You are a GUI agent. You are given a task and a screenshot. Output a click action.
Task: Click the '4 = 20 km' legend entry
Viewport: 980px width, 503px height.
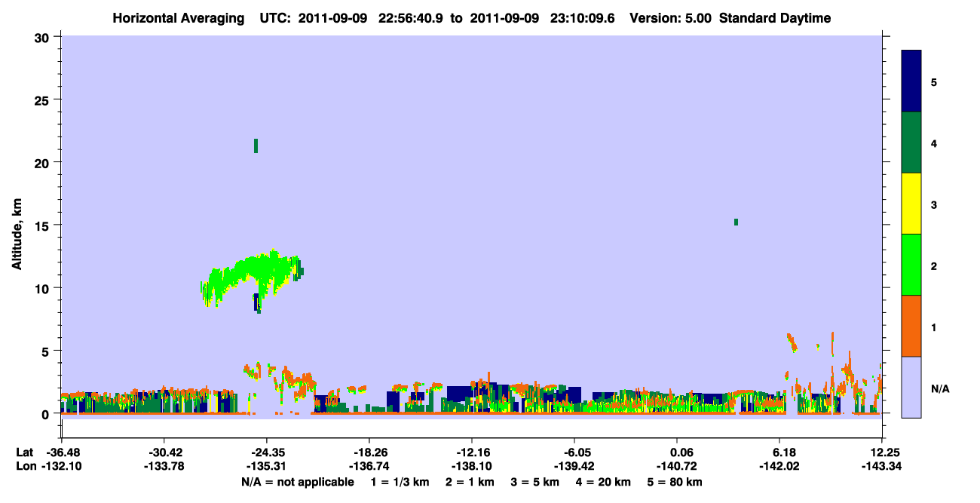click(605, 482)
